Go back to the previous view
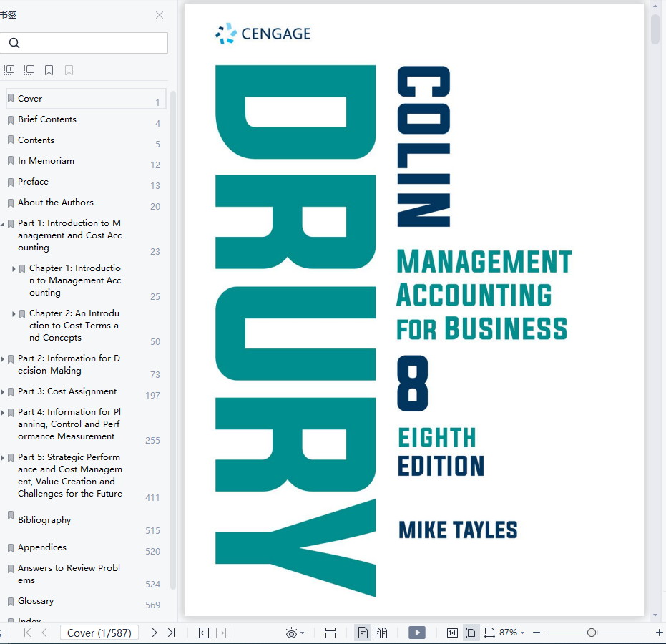The width and height of the screenshot is (666, 644). coord(204,633)
